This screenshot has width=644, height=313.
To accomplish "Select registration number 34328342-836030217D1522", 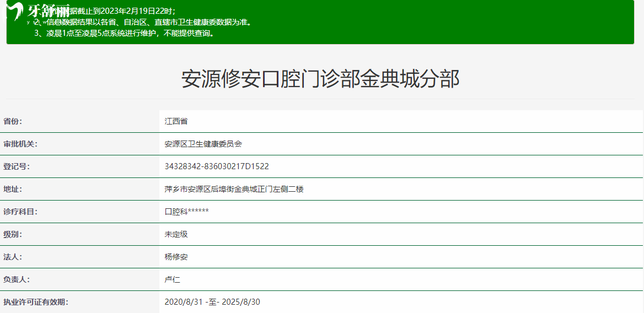I will [217, 166].
